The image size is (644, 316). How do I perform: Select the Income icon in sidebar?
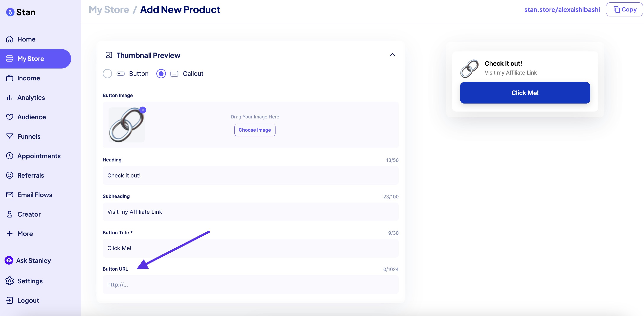(10, 78)
